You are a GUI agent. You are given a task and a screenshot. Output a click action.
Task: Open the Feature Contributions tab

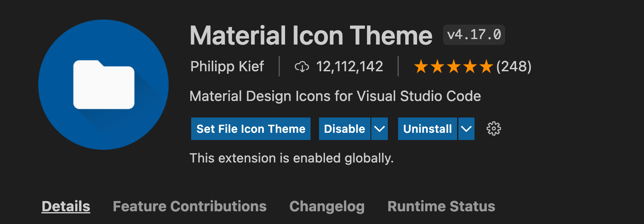189,207
